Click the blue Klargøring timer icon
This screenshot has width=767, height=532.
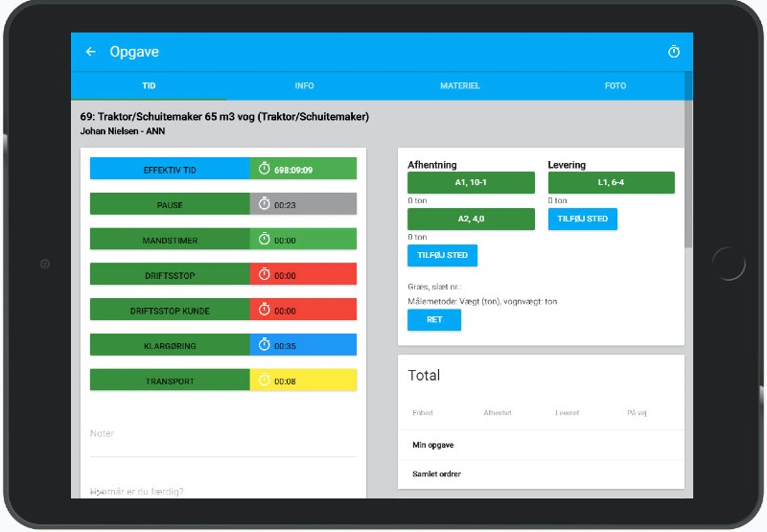[x=265, y=346]
